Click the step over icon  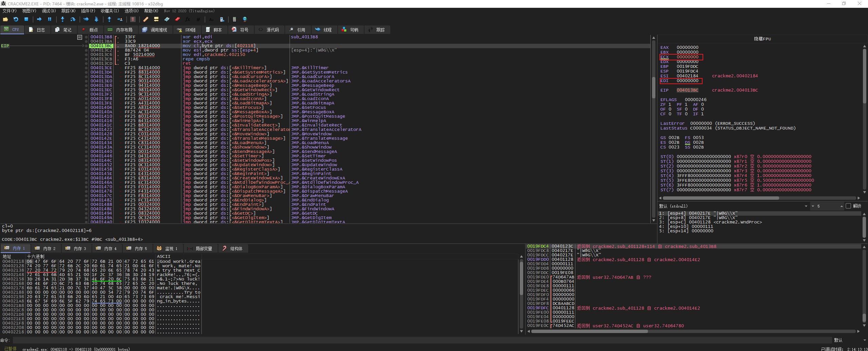point(73,19)
